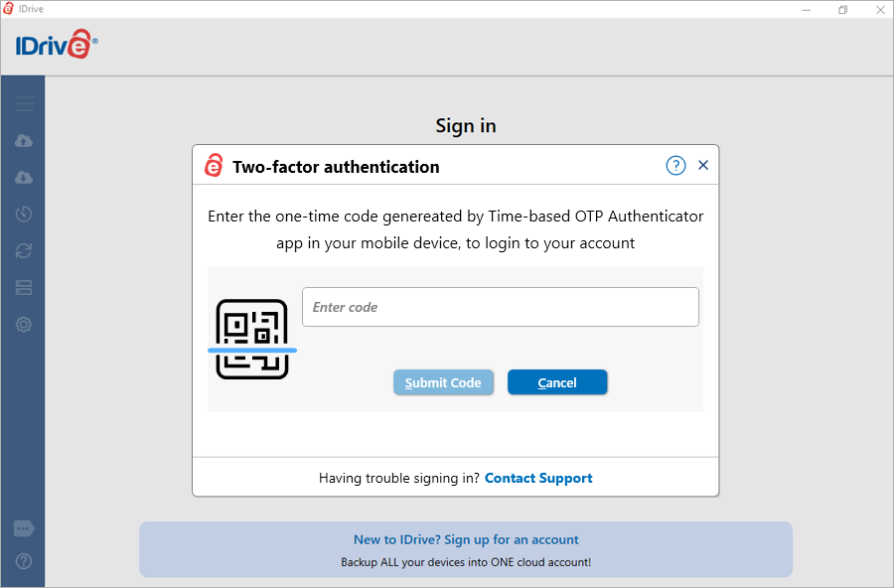Open Restore using the download cloud icon
The width and height of the screenshot is (894, 588).
[x=24, y=177]
